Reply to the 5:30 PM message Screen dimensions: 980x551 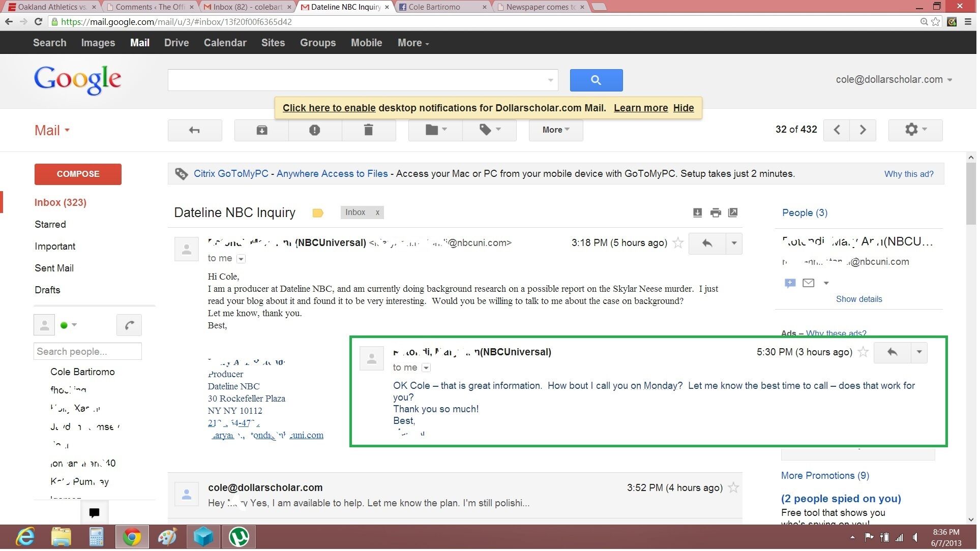pyautogui.click(x=895, y=353)
